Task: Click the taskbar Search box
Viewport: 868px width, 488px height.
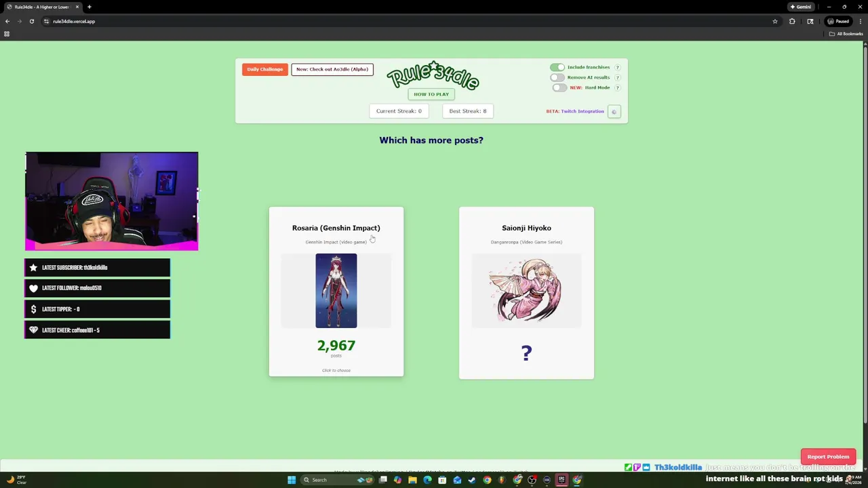Action: (336, 480)
